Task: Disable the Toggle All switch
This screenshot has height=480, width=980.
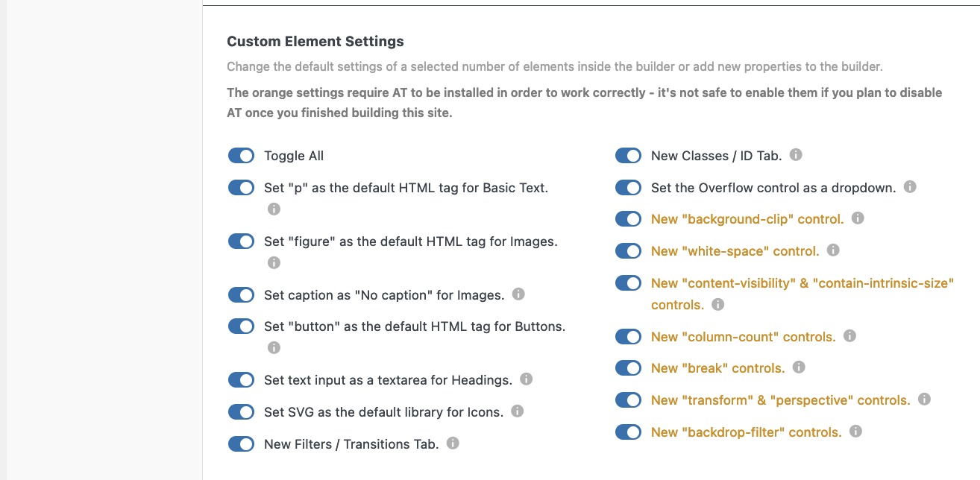Action: point(241,156)
